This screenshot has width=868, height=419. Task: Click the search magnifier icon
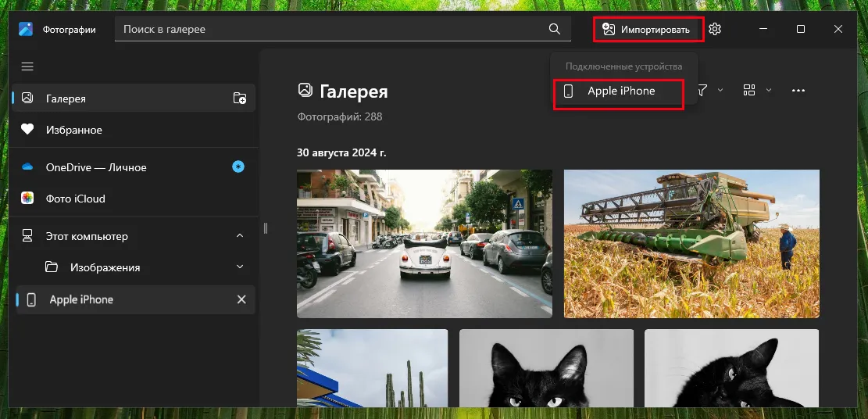click(555, 30)
